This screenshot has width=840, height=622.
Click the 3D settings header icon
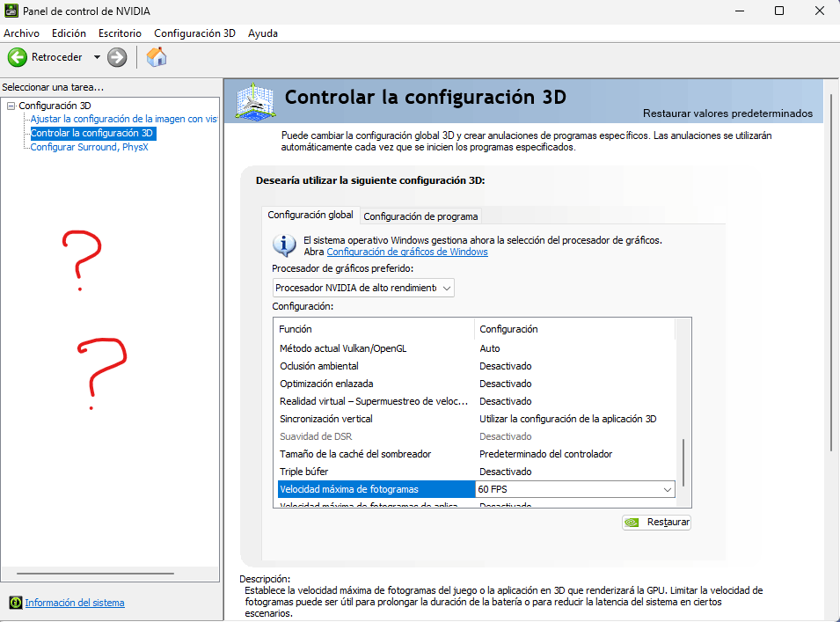[x=256, y=100]
